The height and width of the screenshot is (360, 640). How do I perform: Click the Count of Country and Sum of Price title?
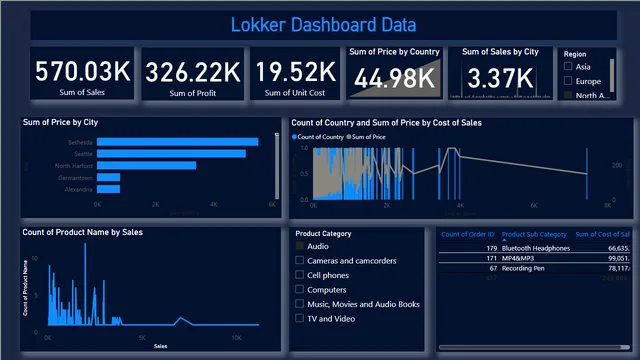click(x=386, y=122)
